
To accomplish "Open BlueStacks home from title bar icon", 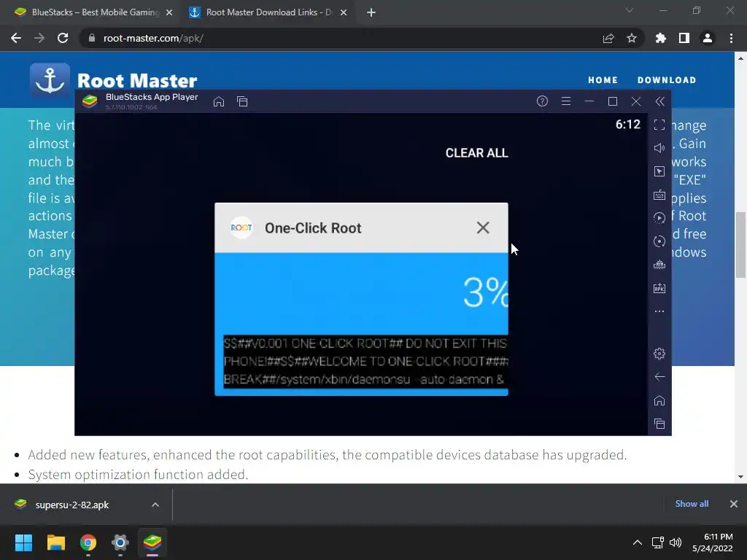I will (x=219, y=101).
